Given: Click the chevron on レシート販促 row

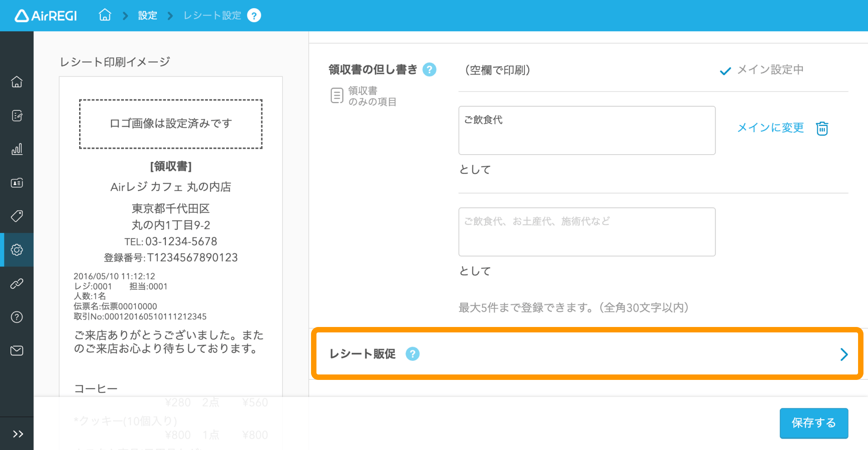Looking at the screenshot, I should tap(844, 354).
